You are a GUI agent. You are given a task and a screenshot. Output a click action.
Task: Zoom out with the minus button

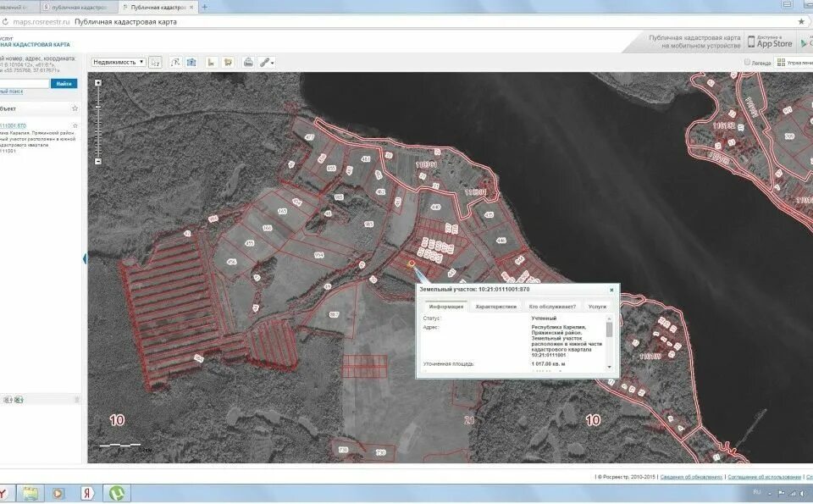(98, 161)
